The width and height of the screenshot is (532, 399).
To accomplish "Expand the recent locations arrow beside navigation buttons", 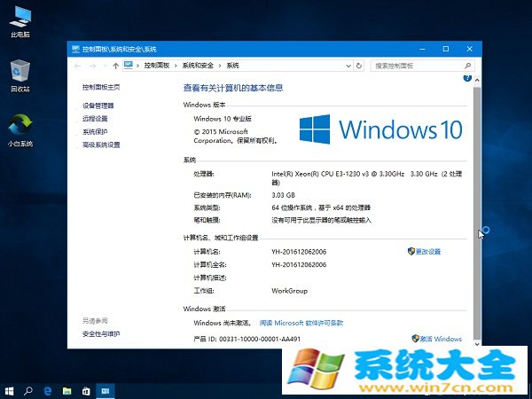I will 104,66.
